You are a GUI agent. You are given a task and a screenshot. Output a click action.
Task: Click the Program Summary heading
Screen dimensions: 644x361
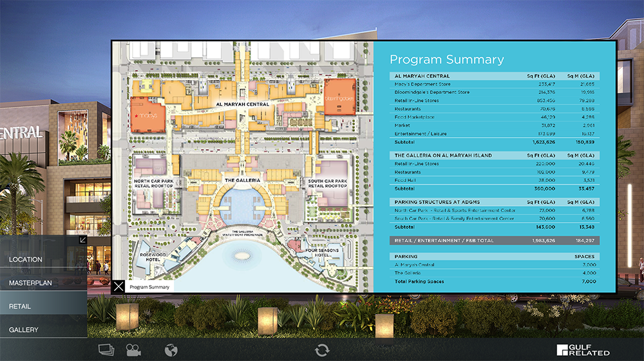(x=447, y=59)
